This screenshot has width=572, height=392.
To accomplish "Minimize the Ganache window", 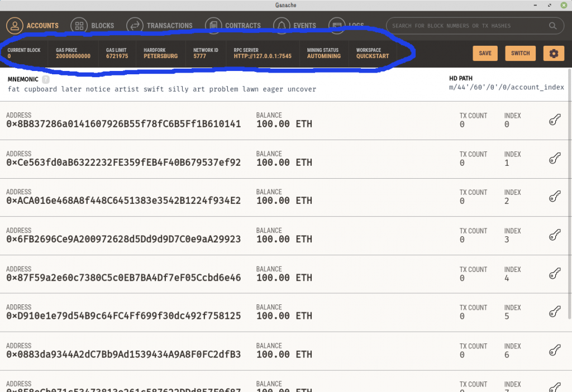I will point(535,5).
